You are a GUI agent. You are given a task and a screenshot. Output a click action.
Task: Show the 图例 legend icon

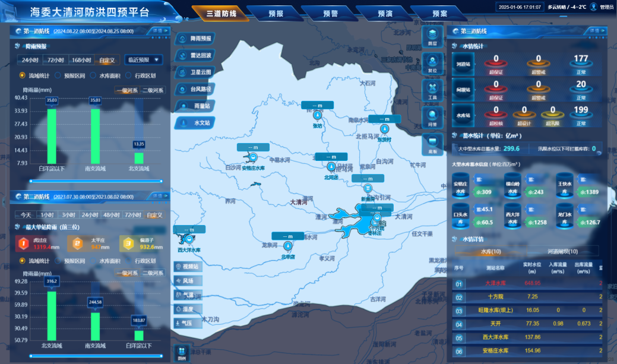tap(181, 352)
